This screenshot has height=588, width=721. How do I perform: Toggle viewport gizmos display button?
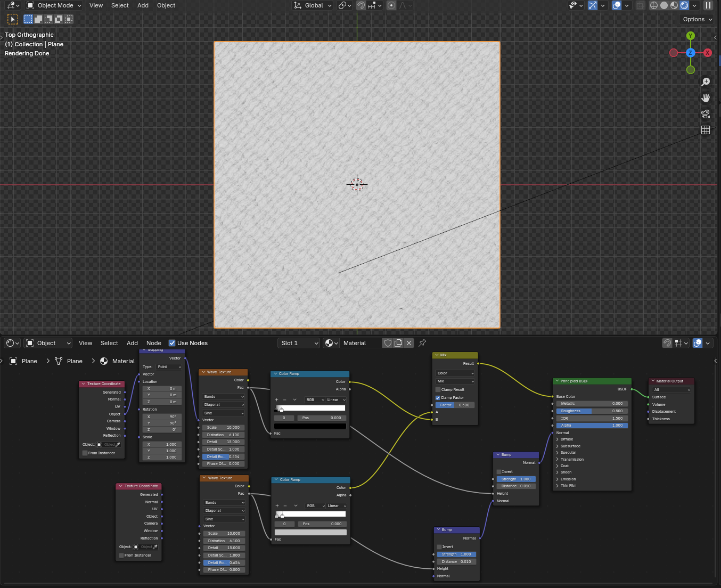[593, 5]
